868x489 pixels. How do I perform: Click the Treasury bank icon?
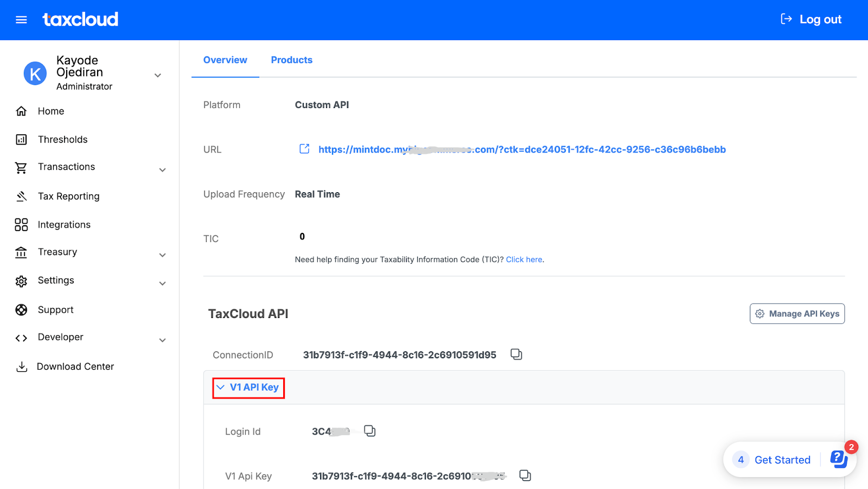[x=21, y=252]
